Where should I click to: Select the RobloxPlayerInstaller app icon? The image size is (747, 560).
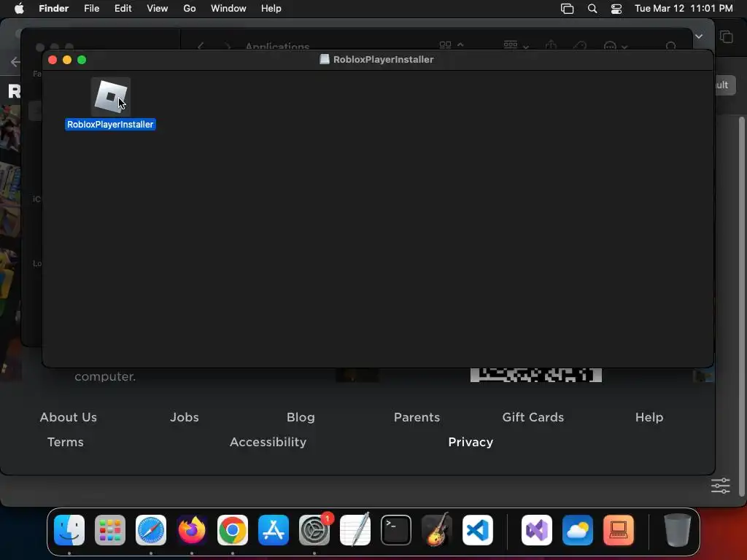(111, 97)
